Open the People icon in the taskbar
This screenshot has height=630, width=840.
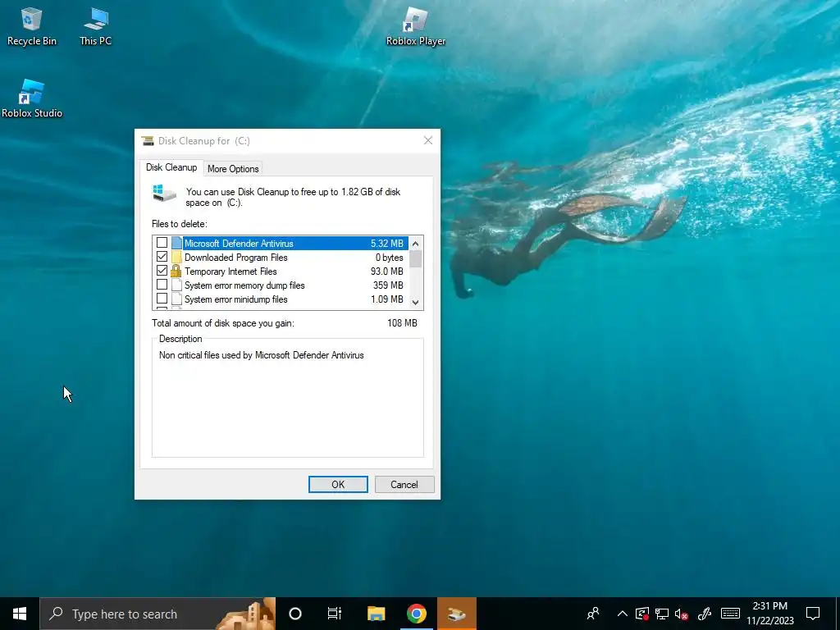click(593, 614)
